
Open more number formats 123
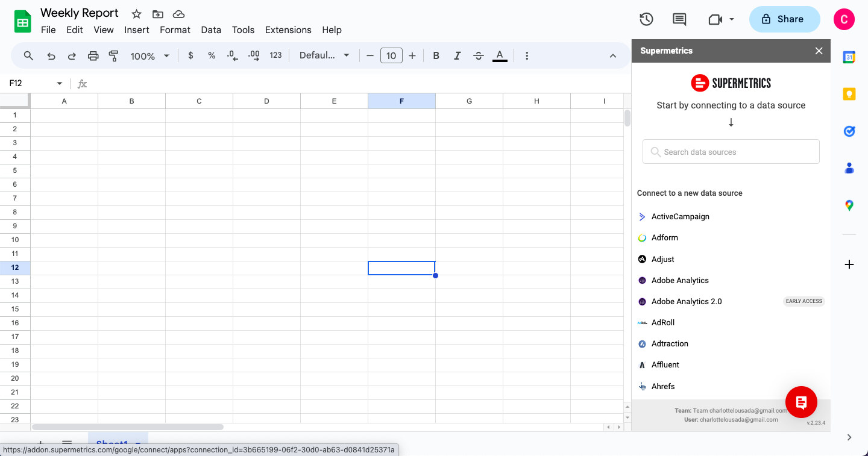275,55
